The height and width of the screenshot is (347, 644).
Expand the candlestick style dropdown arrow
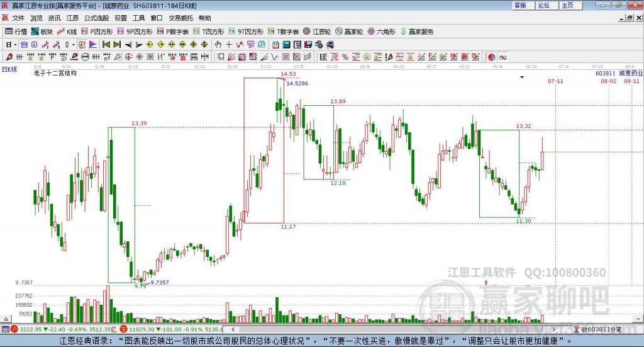coord(74,45)
